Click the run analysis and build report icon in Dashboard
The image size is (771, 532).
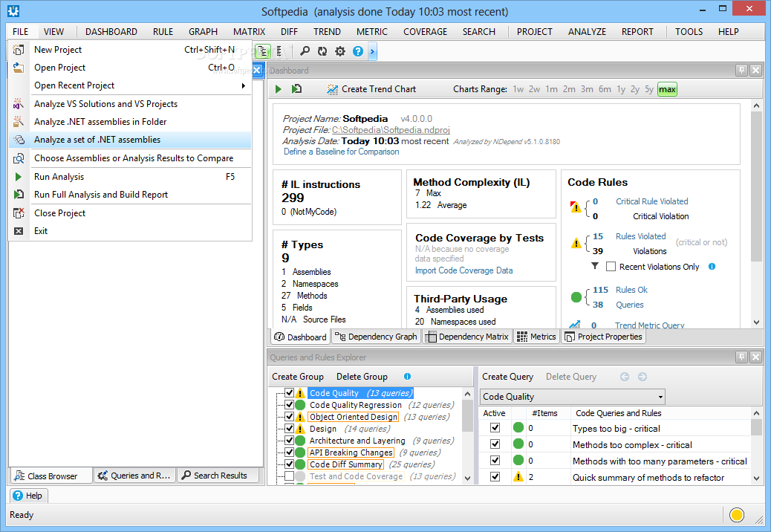tap(296, 89)
